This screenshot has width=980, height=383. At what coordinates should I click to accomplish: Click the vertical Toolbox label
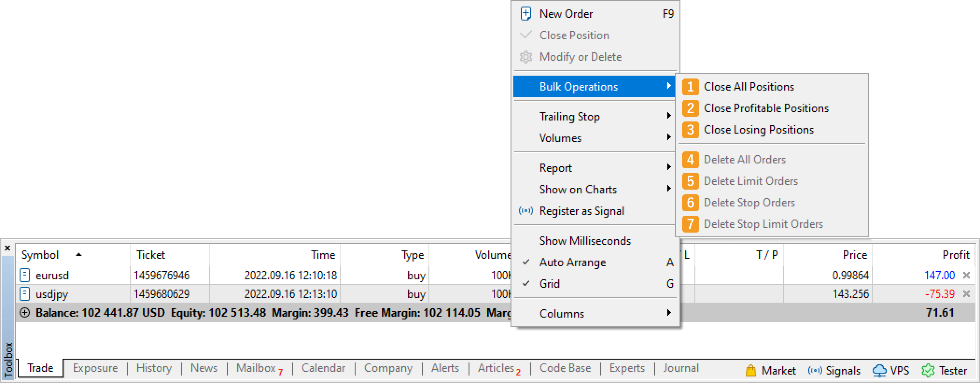click(x=8, y=360)
